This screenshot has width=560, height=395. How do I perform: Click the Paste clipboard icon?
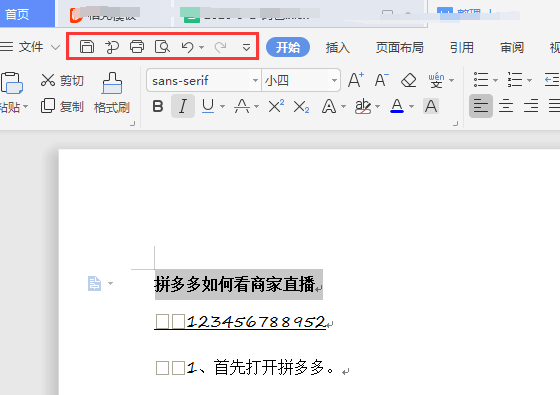[x=12, y=83]
